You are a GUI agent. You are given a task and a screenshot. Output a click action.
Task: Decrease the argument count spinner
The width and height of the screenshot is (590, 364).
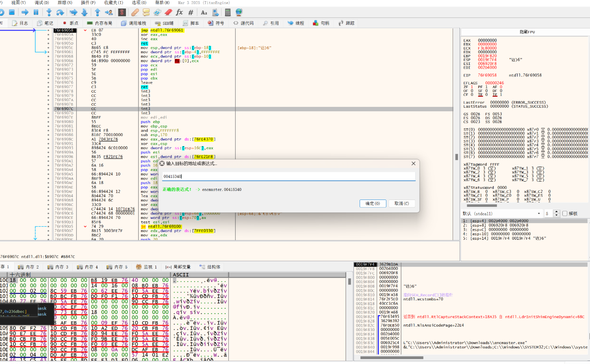[557, 215]
